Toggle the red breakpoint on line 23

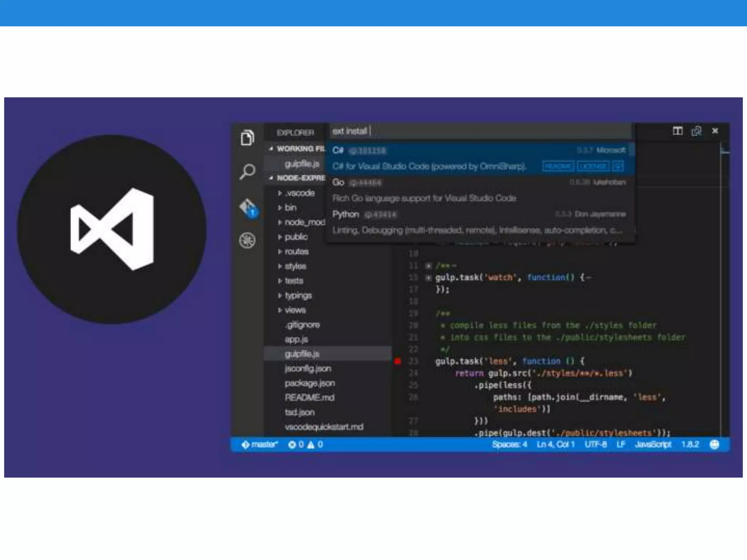pyautogui.click(x=398, y=361)
